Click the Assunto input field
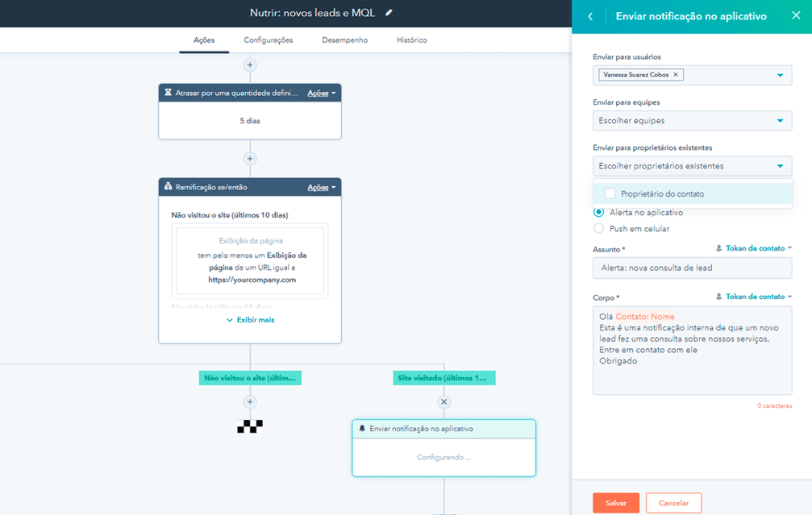 point(692,268)
